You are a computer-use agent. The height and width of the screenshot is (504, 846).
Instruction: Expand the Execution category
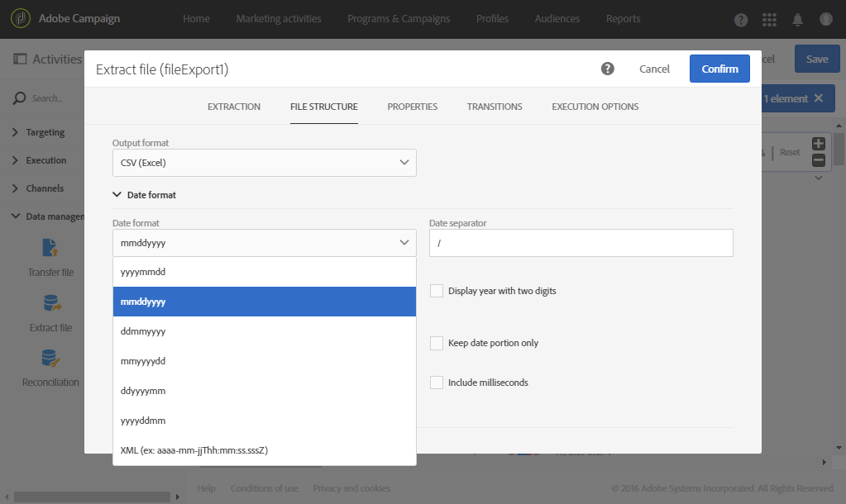pyautogui.click(x=15, y=160)
